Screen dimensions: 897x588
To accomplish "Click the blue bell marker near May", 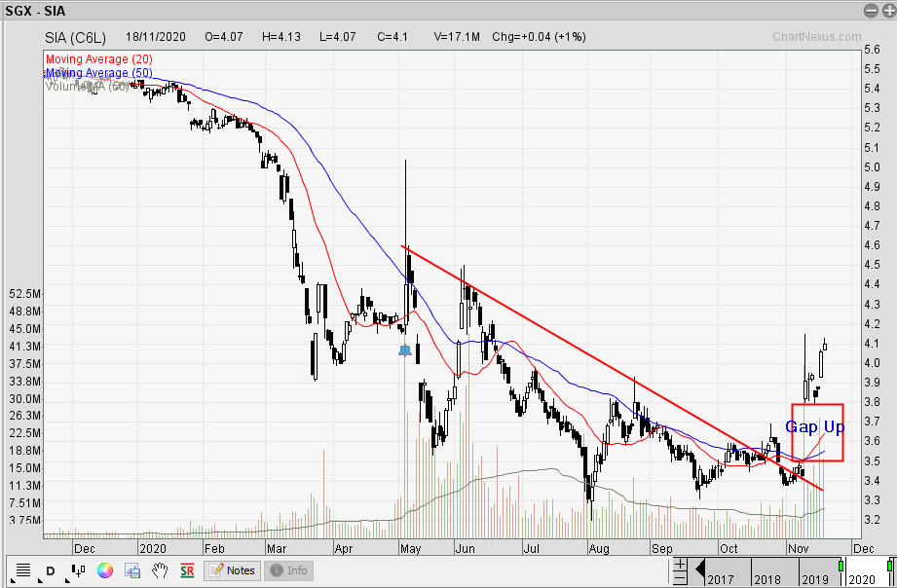I will click(x=405, y=350).
